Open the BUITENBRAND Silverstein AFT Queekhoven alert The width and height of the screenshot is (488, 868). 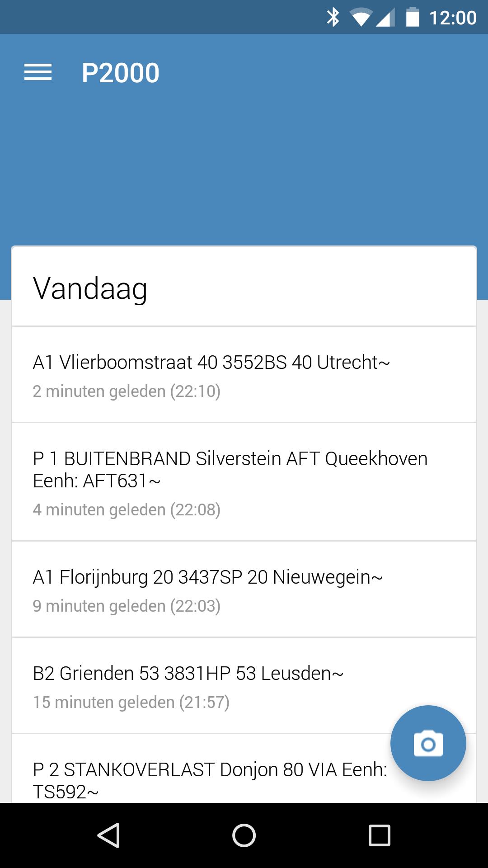(x=230, y=469)
